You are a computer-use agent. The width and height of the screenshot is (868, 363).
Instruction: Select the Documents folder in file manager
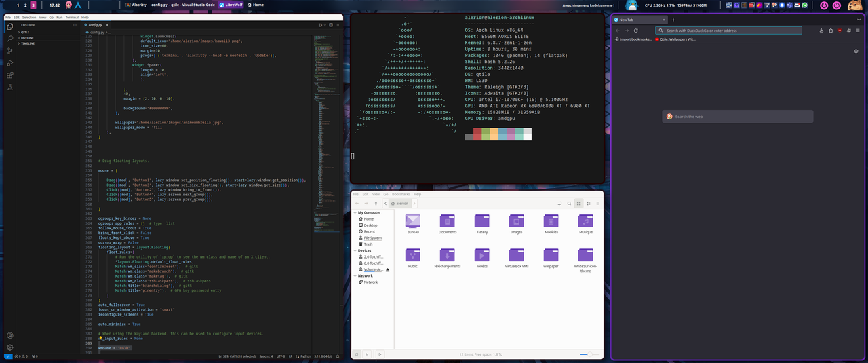(x=448, y=223)
